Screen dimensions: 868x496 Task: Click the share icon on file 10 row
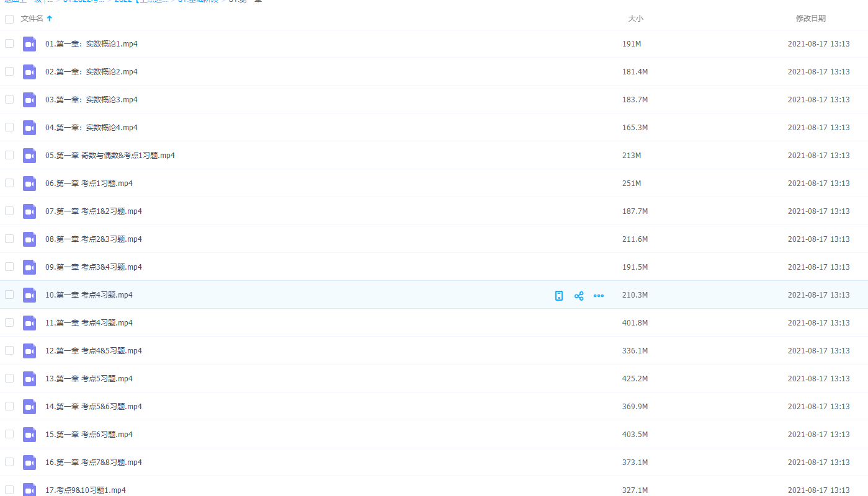click(x=579, y=296)
